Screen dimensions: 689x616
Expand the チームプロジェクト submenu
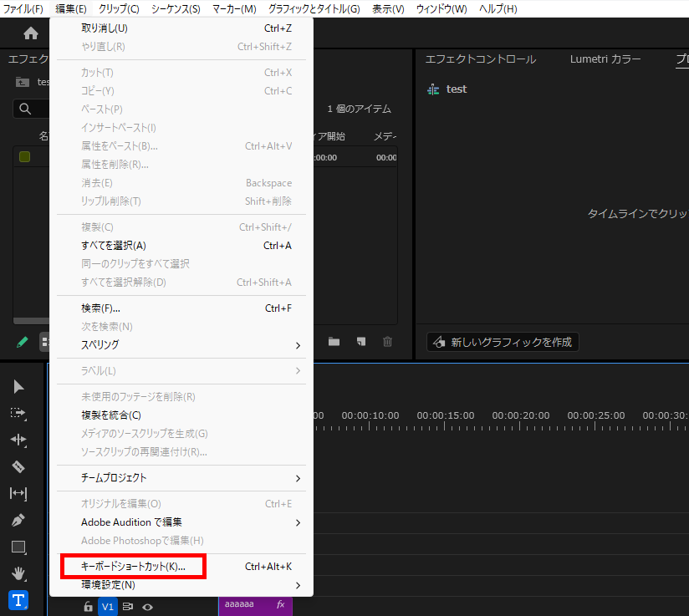coord(181,478)
